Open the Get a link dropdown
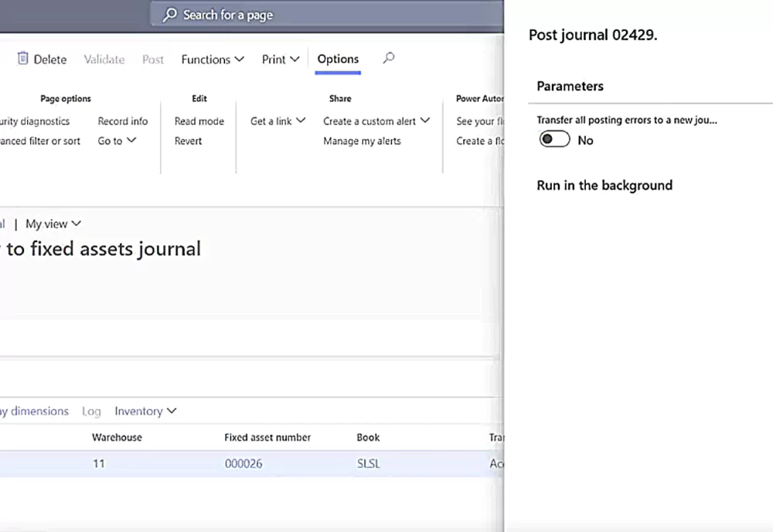Image resolution: width=773 pixels, height=532 pixels. 277,121
